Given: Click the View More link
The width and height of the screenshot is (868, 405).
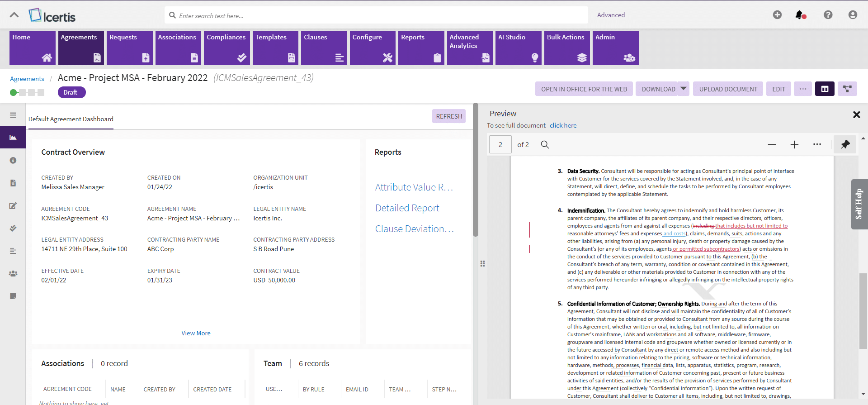Looking at the screenshot, I should 196,333.
